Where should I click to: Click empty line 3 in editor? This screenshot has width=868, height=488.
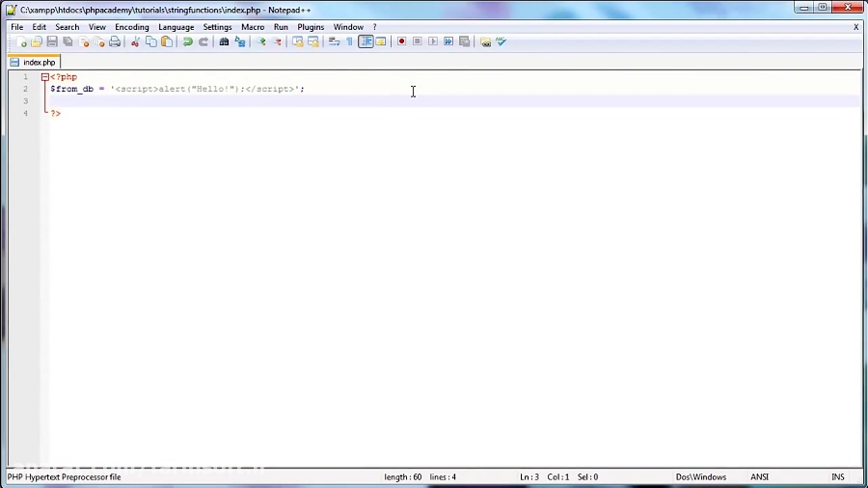pos(454,101)
